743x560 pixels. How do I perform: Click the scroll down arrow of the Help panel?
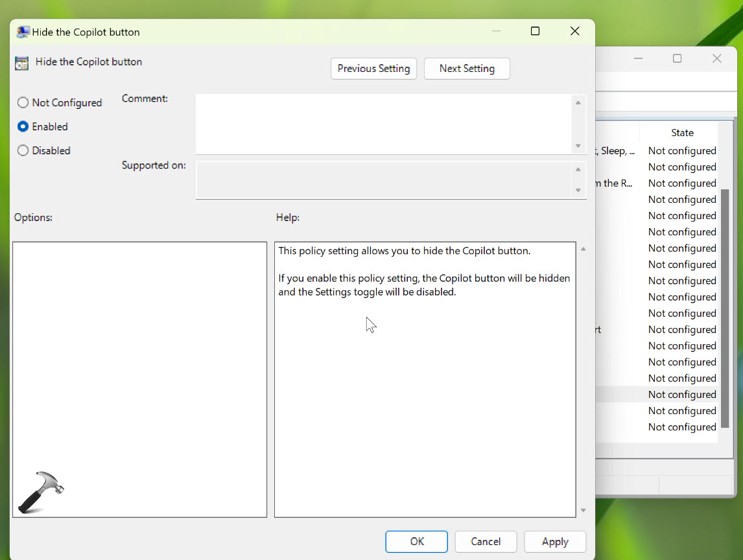pyautogui.click(x=583, y=511)
